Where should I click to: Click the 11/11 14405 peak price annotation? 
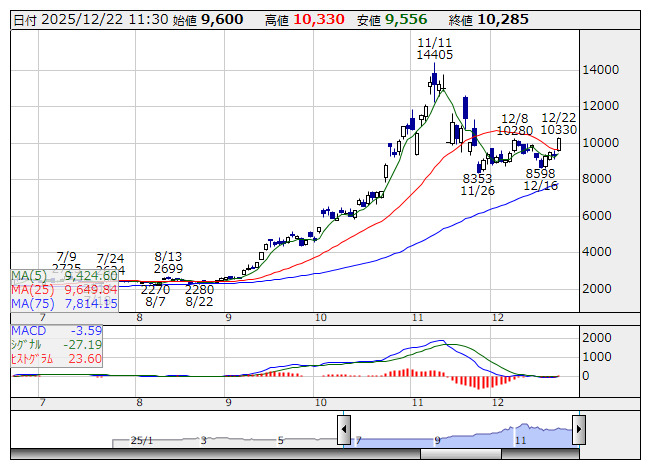pyautogui.click(x=435, y=48)
